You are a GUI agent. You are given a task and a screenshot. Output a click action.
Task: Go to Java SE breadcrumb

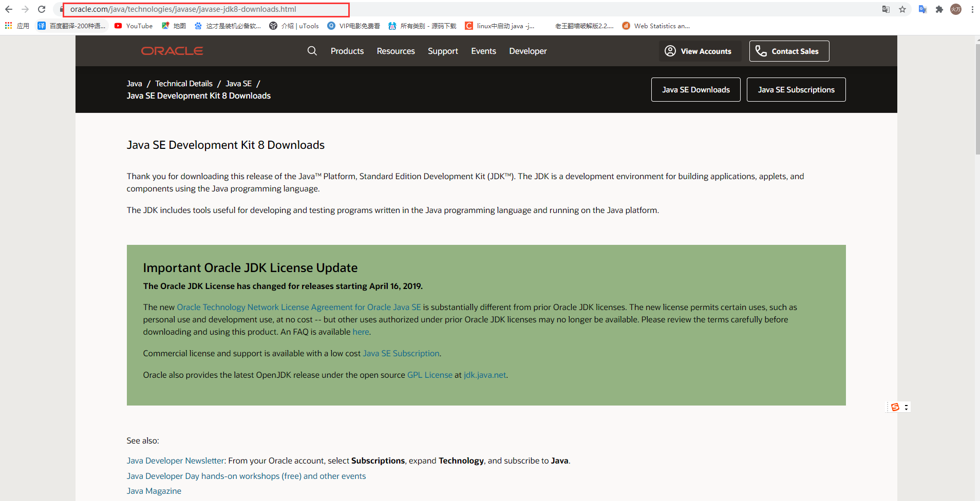[239, 84]
